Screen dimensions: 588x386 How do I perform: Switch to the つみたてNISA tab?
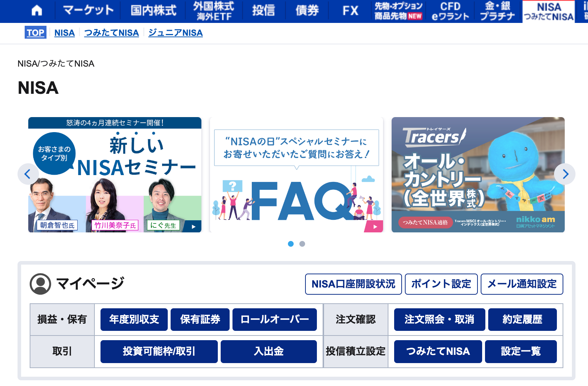tap(111, 33)
